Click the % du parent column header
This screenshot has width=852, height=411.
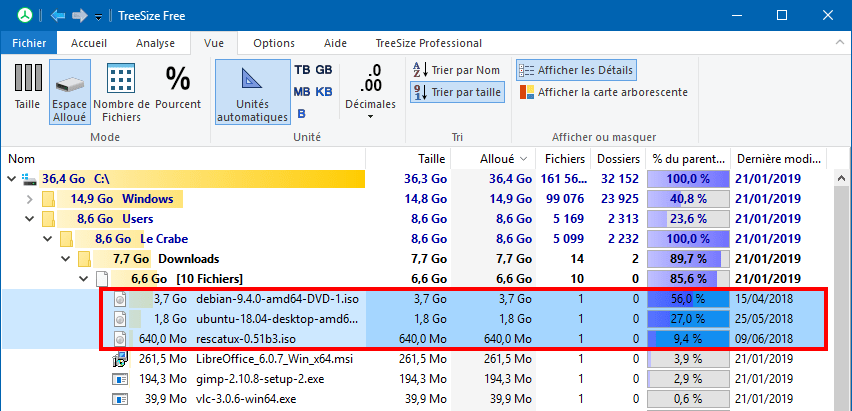point(688,159)
